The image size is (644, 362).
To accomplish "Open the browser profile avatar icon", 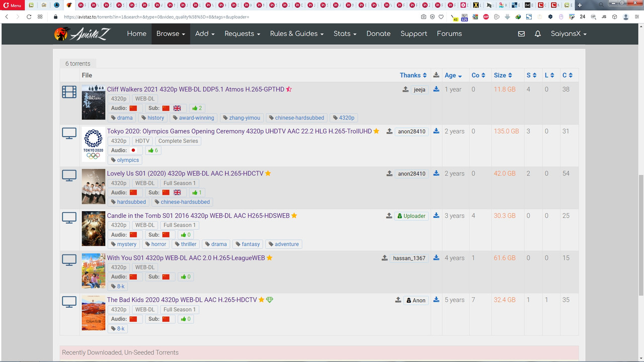I will (626, 17).
